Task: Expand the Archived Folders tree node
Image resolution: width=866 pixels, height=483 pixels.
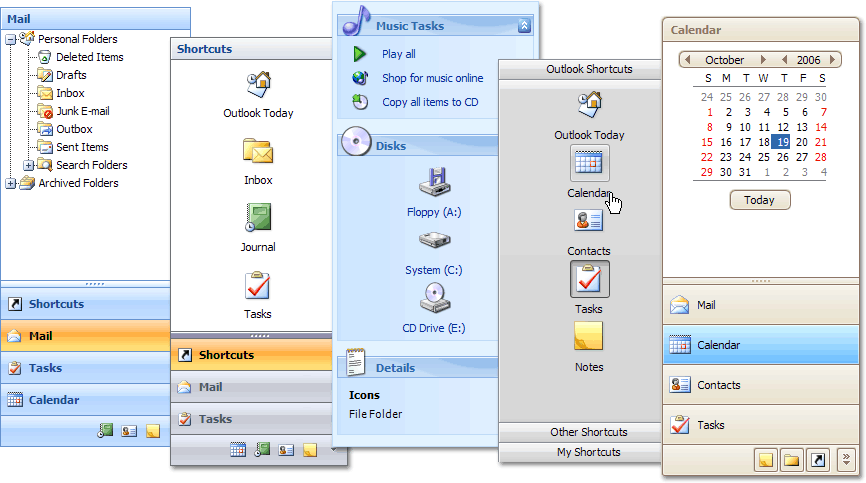Action: click(10, 183)
